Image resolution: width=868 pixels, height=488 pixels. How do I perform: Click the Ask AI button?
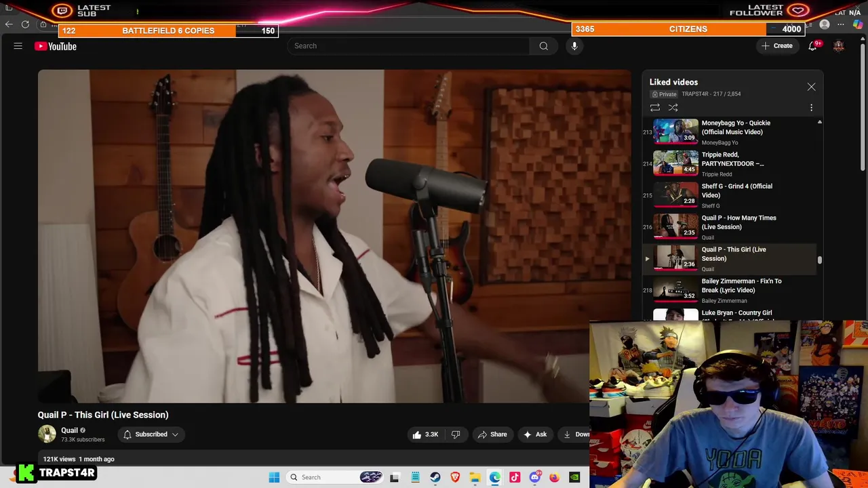[535, 434]
